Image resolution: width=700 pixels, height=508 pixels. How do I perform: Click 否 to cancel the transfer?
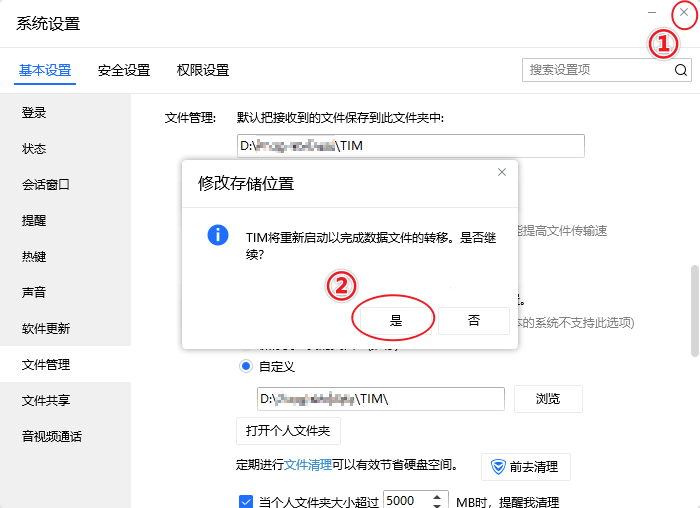tap(474, 320)
